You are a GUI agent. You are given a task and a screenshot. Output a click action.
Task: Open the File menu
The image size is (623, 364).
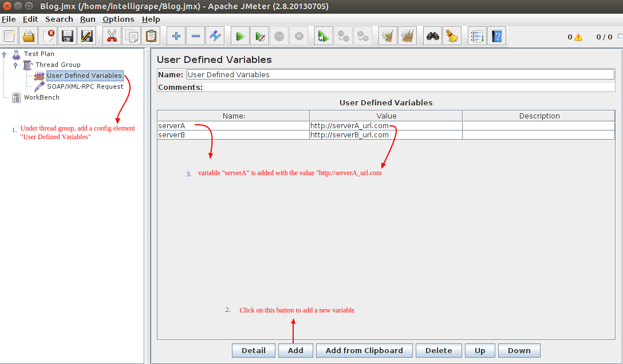pos(9,19)
